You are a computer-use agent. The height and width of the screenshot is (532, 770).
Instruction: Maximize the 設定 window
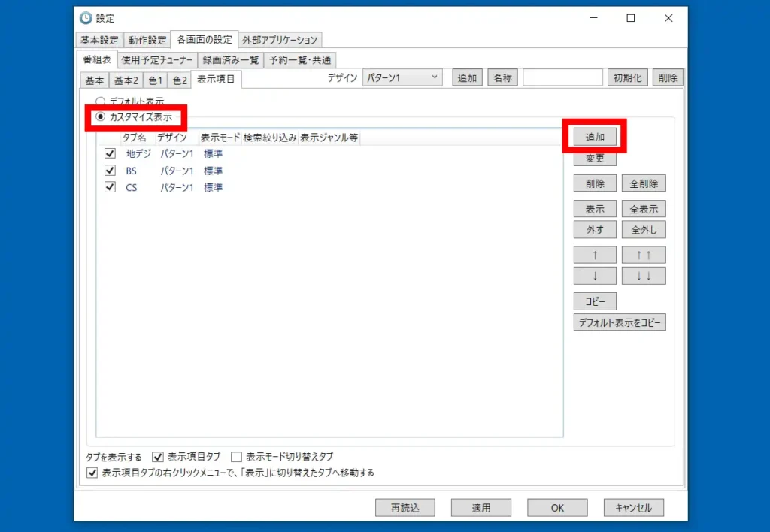click(x=631, y=18)
